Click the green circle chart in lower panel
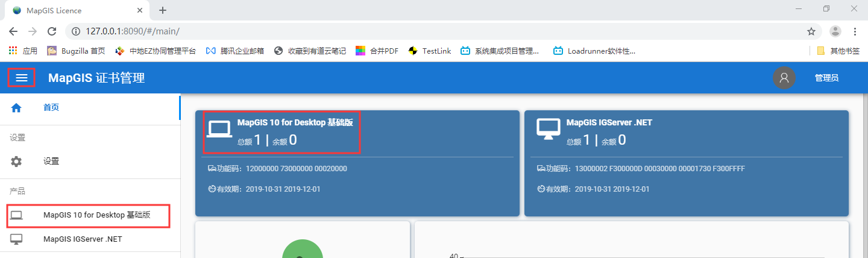 [x=303, y=249]
